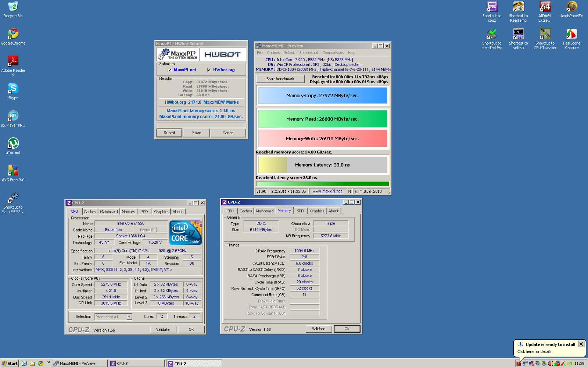The width and height of the screenshot is (588, 368).
Task: Click the empty status field above Submit
Action: pos(201,125)
